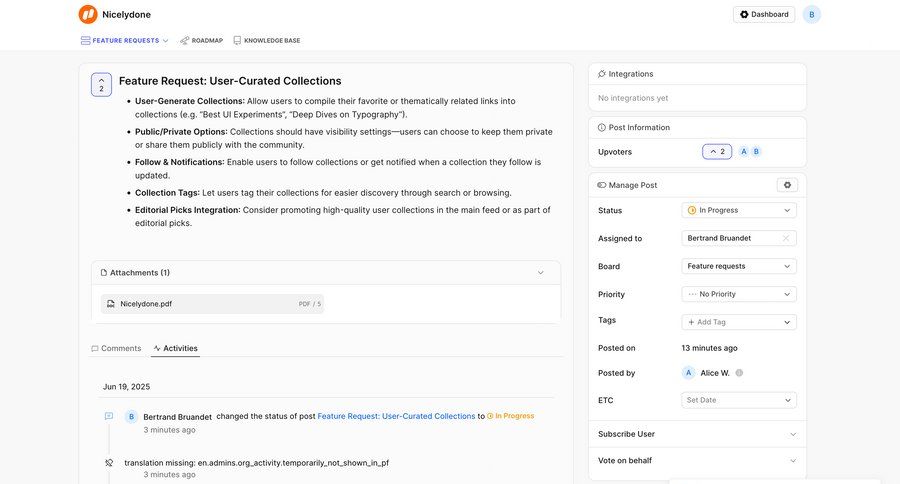This screenshot has width=900, height=484.
Task: Click the Assigned to field Bertrand Bruandet
Action: 739,238
